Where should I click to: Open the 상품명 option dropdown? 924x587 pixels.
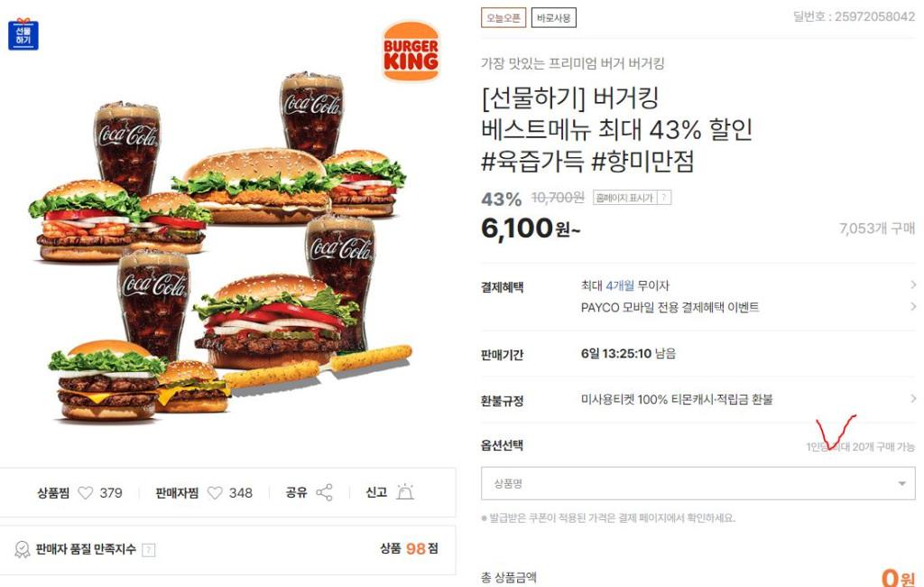698,484
